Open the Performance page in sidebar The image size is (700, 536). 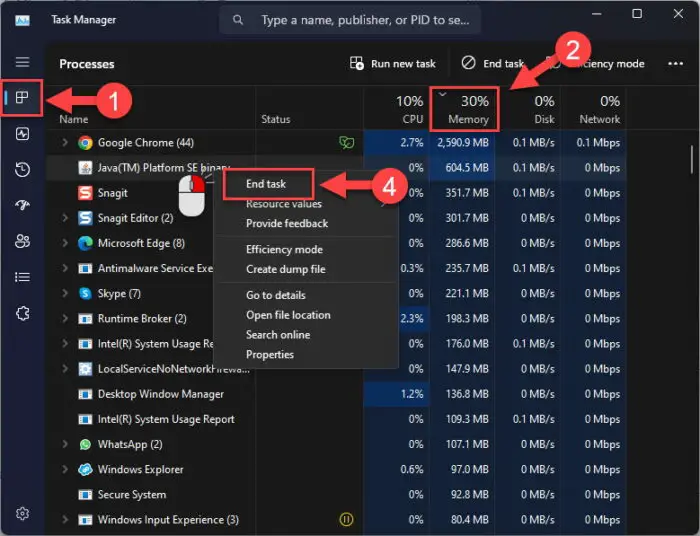pyautogui.click(x=22, y=133)
